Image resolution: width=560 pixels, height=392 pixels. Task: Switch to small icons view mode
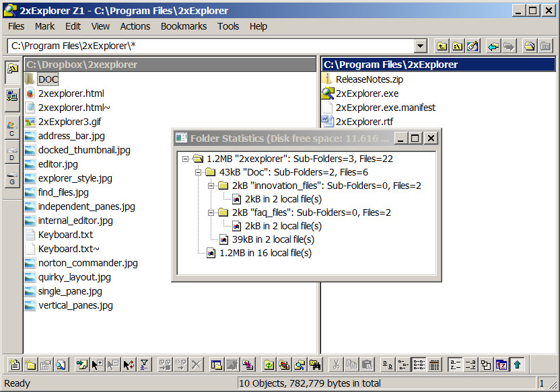click(403, 365)
